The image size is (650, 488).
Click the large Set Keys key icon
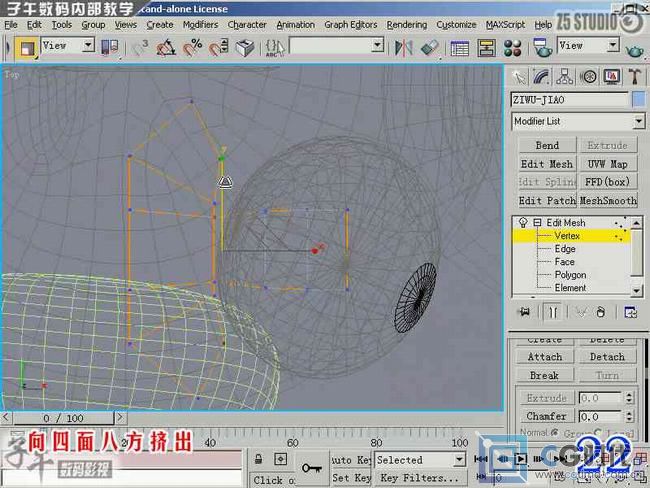(x=312, y=468)
